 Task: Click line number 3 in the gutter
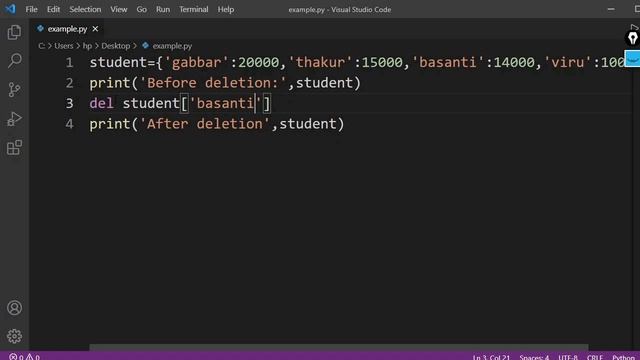tap(69, 103)
